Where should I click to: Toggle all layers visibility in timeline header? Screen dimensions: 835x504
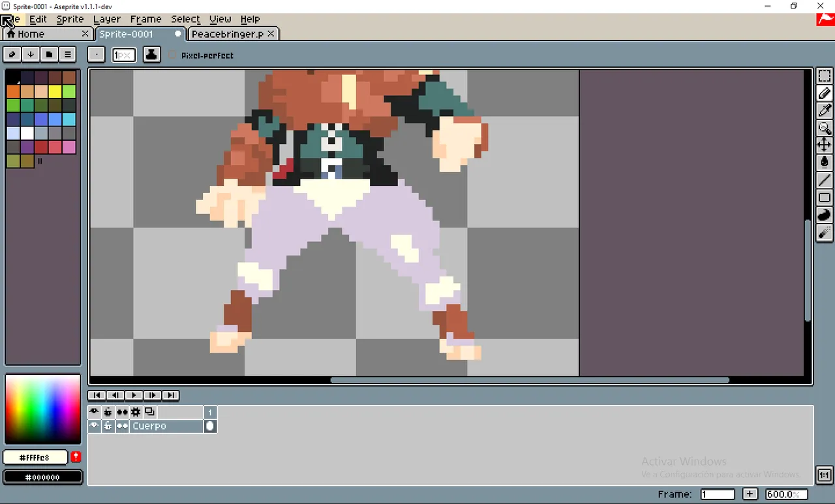coord(95,412)
